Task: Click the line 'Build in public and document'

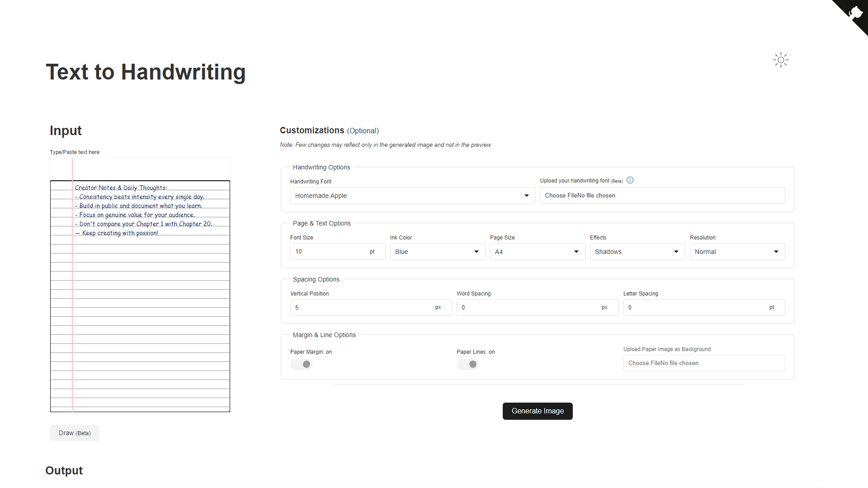Action: pyautogui.click(x=138, y=206)
